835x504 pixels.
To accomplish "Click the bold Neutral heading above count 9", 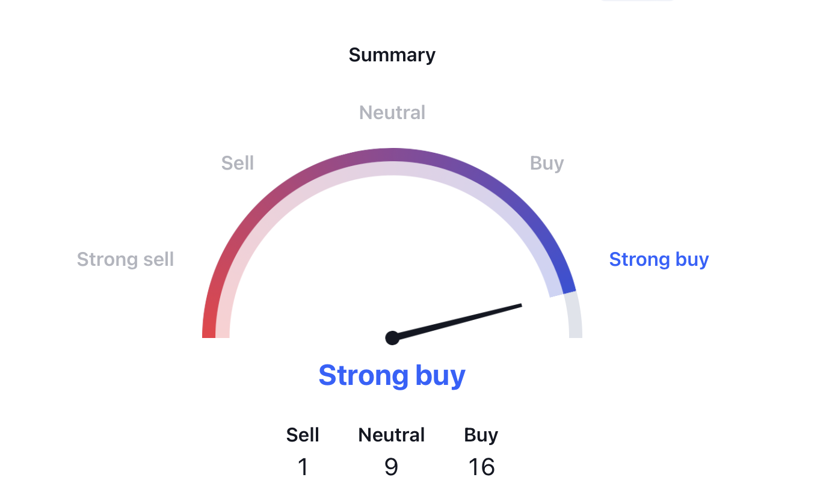I will [392, 435].
